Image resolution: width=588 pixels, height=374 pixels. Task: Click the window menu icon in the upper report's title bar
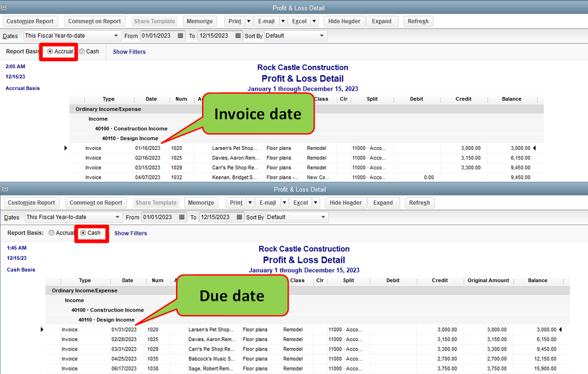click(x=5, y=8)
